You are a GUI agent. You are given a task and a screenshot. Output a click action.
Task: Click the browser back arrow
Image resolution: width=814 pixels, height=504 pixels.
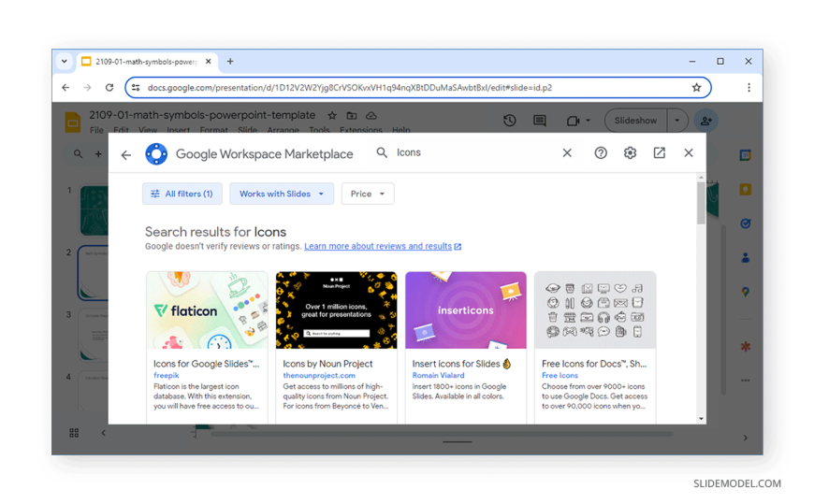[65, 87]
